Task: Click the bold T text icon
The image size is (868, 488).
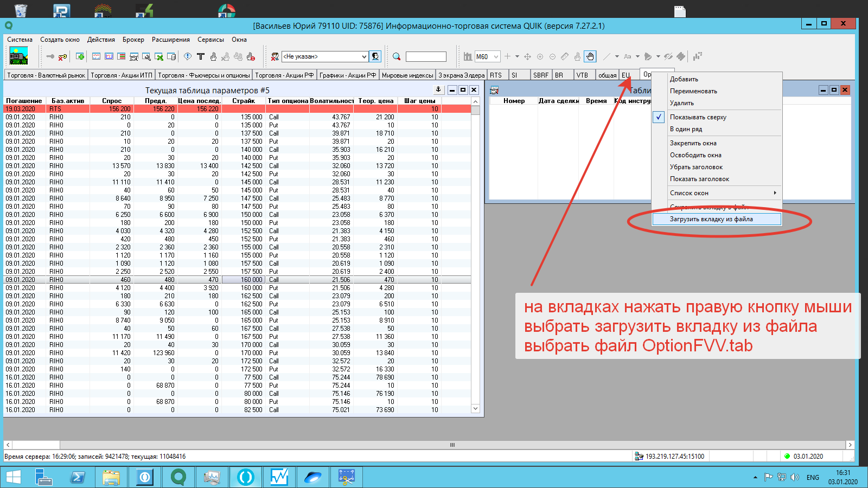Action: point(201,56)
